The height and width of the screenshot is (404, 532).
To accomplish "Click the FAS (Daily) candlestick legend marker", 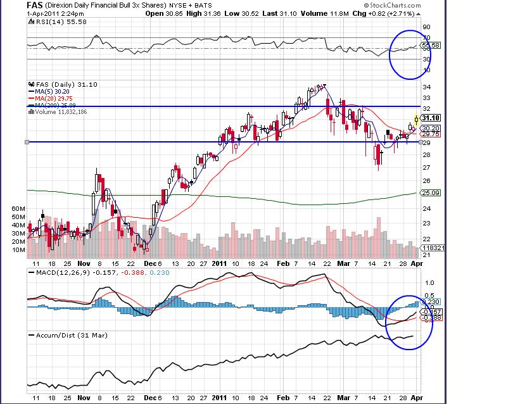I will coord(32,84).
